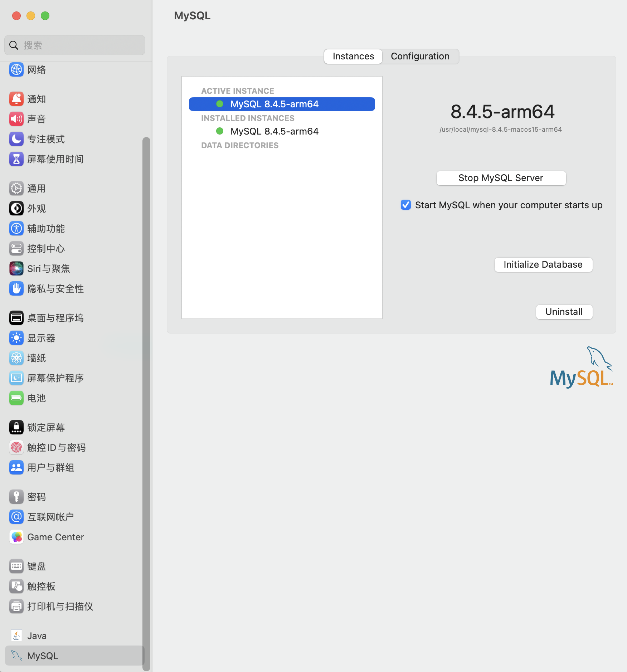This screenshot has height=672, width=627.
Task: Open General settings gear icon
Action: point(16,188)
